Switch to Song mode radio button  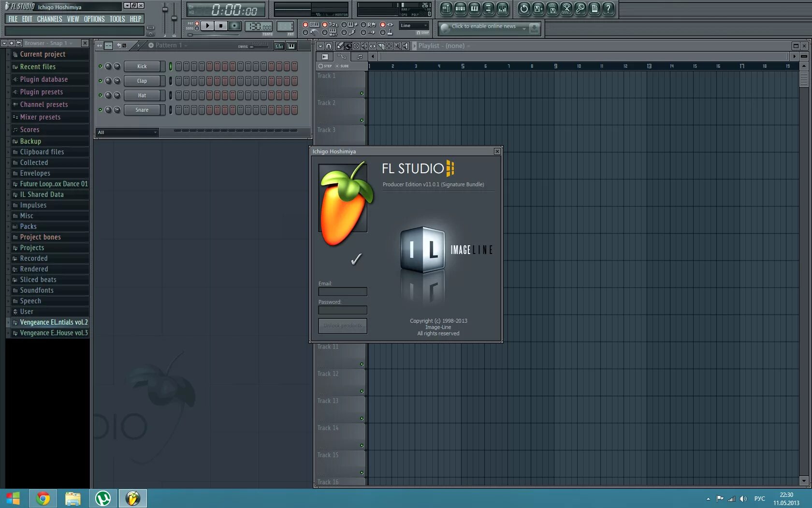tap(197, 28)
